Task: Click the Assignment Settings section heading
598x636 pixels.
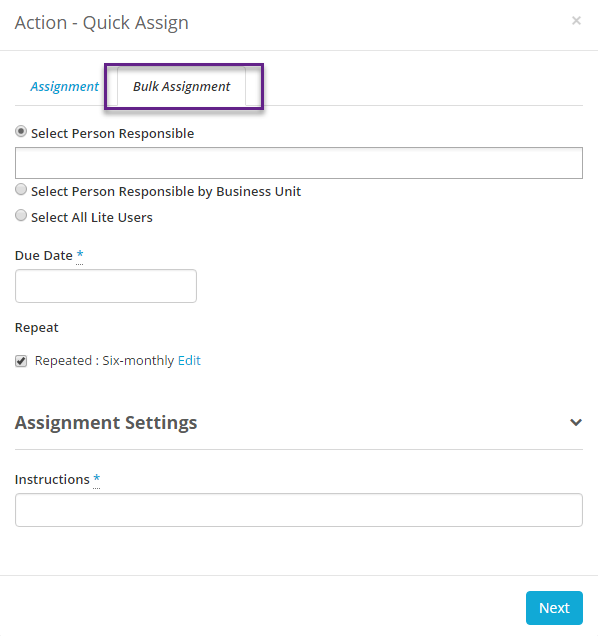Action: pos(106,423)
